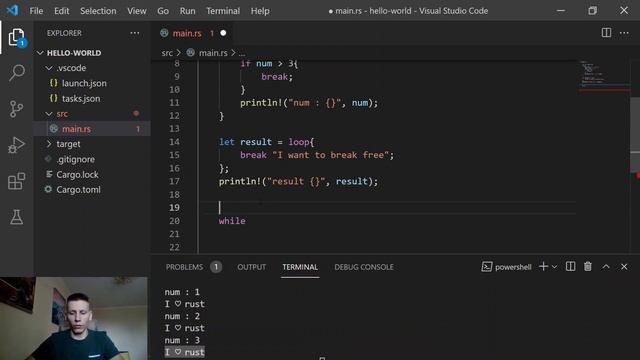Click the VS Code logo icon
The height and width of the screenshot is (360, 640).
point(12,10)
